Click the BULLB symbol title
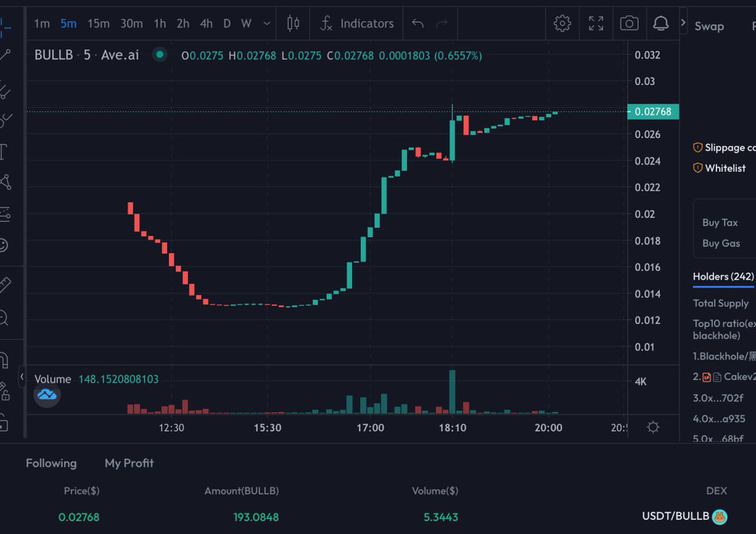 coord(53,55)
